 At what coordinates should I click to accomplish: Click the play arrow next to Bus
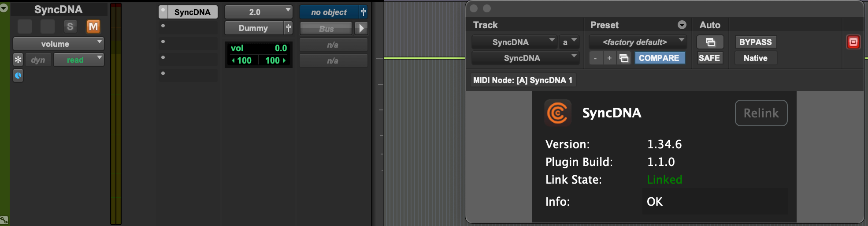coord(361,28)
